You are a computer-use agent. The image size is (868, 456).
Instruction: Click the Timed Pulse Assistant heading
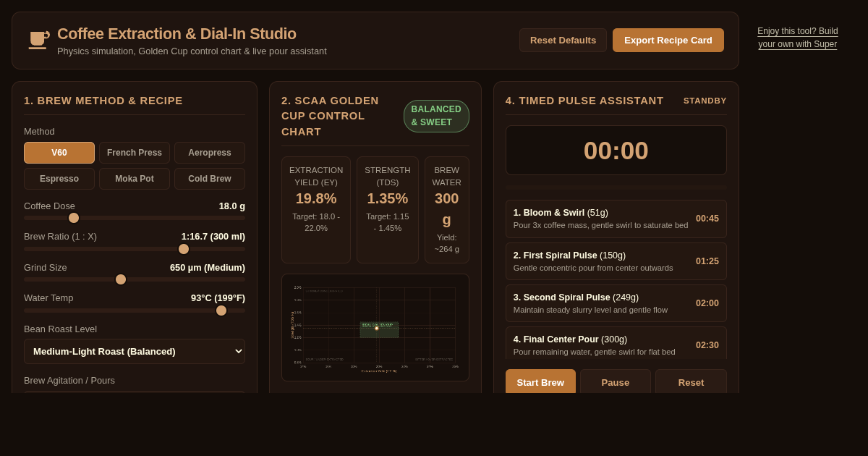pyautogui.click(x=584, y=101)
